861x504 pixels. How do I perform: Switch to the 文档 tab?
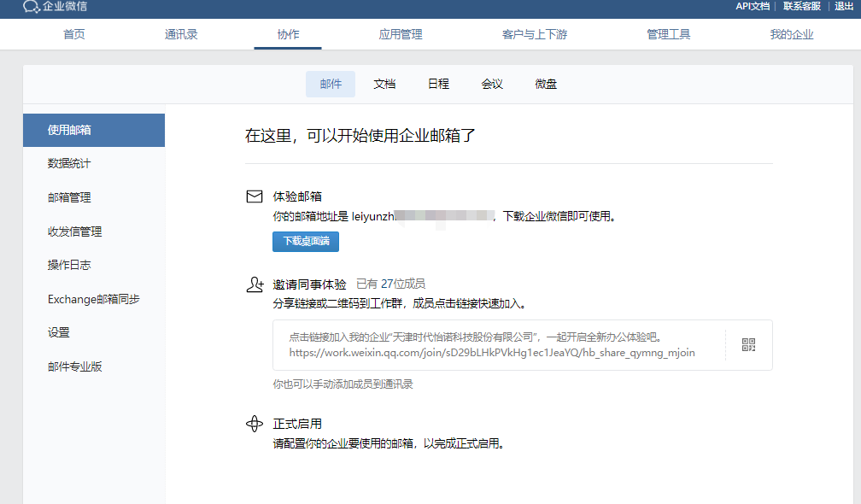point(384,84)
